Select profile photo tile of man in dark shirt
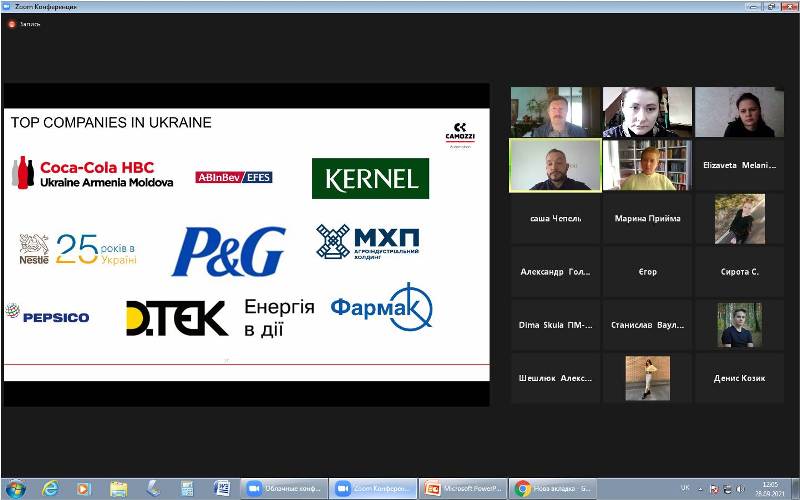This screenshot has height=500, width=800. click(x=739, y=325)
